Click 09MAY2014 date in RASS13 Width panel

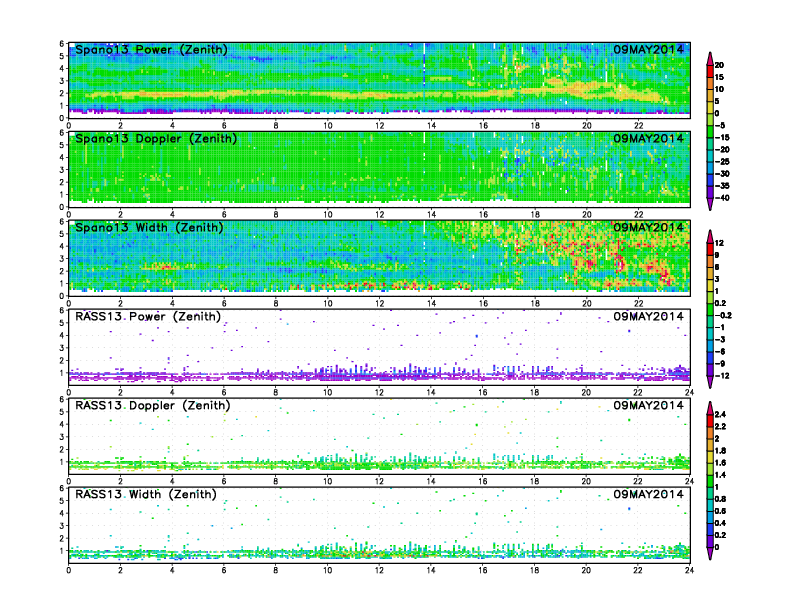point(649,494)
